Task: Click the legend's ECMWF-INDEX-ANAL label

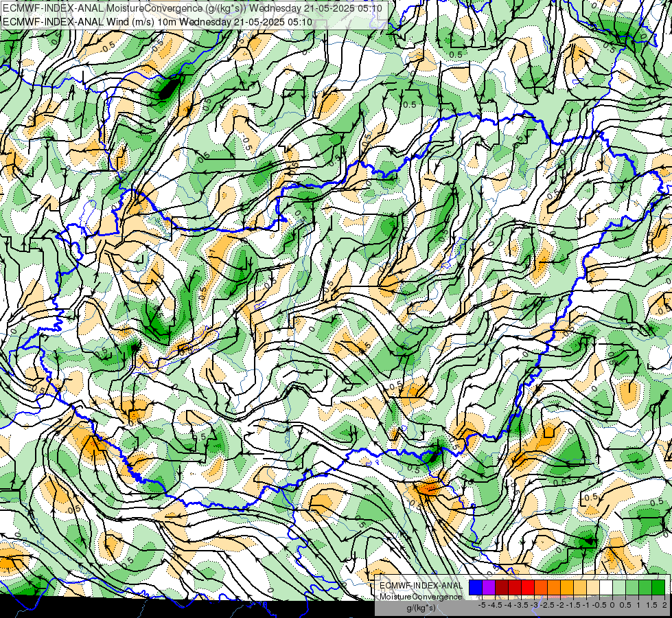Action: (x=421, y=586)
